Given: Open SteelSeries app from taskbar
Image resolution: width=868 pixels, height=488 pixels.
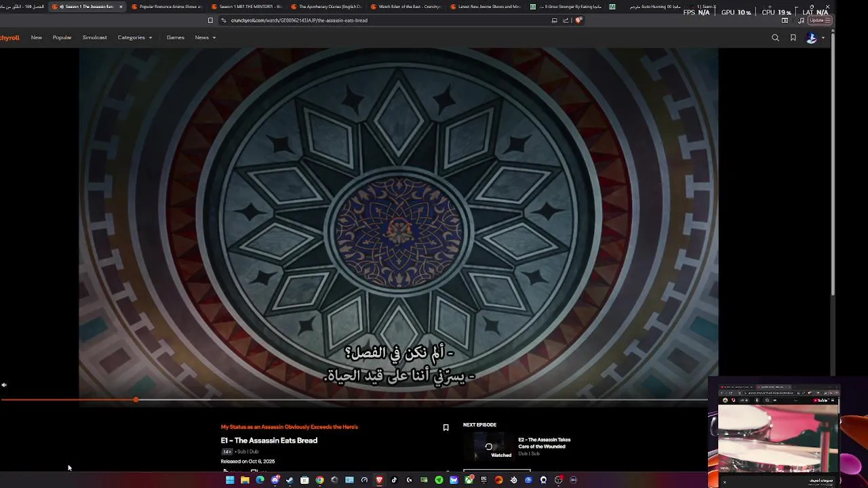Looking at the screenshot, I should tap(514, 480).
